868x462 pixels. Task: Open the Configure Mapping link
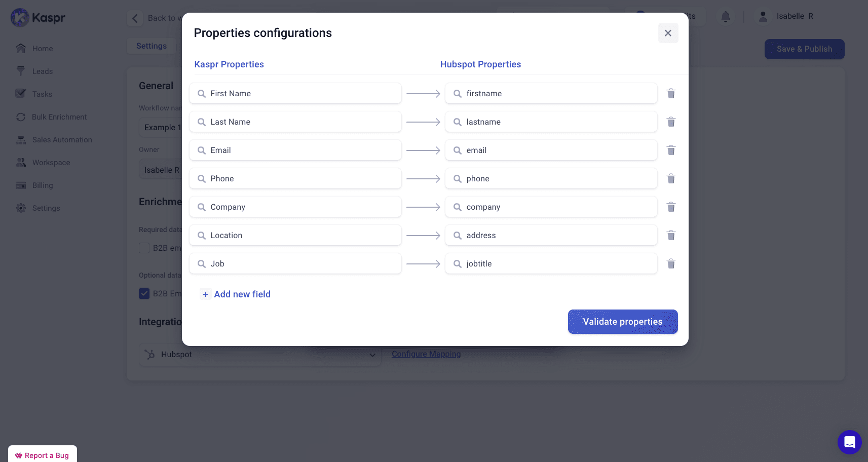coord(426,354)
